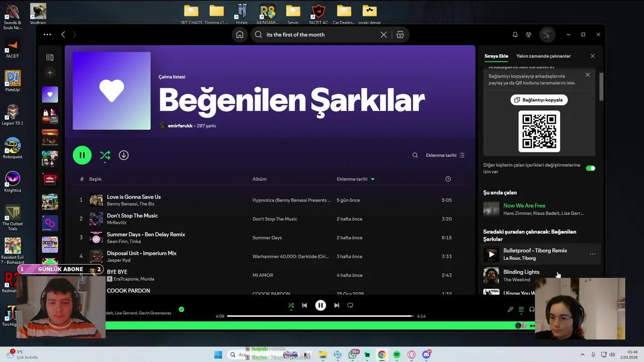Open artist link Jesper Kyd
The image size is (644, 362).
118,260
